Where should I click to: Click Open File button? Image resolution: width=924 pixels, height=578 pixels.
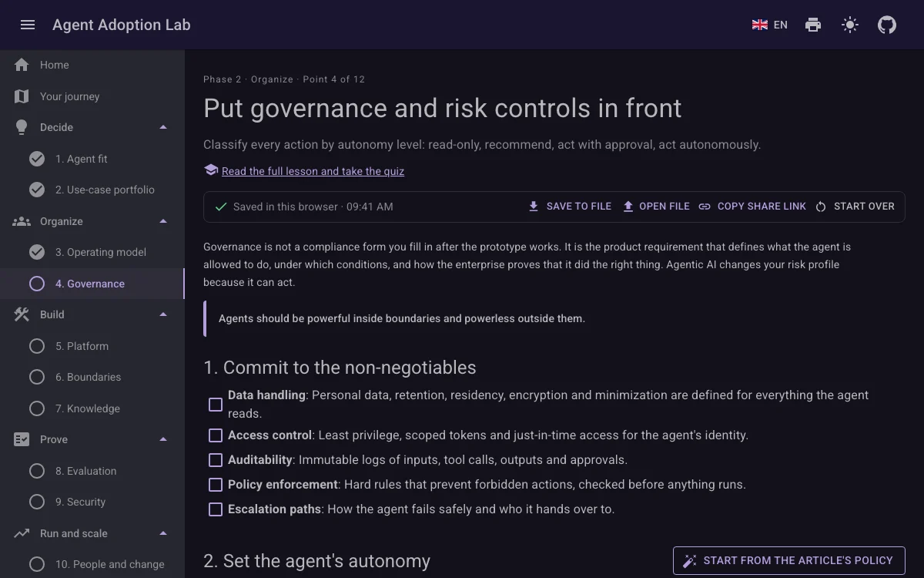pyautogui.click(x=656, y=207)
